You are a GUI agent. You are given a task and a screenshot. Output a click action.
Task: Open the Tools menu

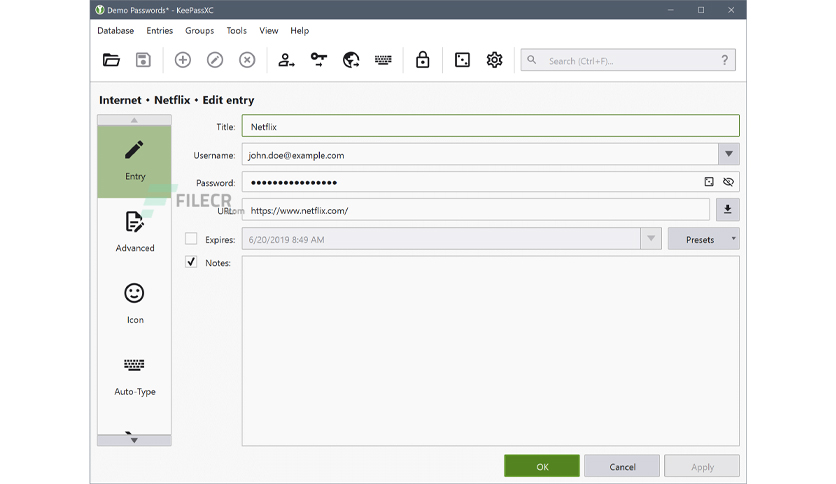[x=236, y=30]
